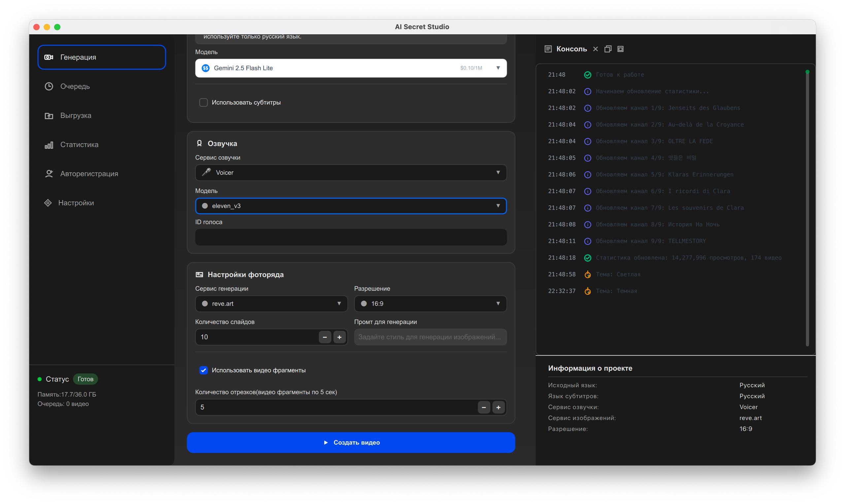Switch to the Генерация sidebar tab
Image resolution: width=845 pixels, height=504 pixels.
point(102,57)
